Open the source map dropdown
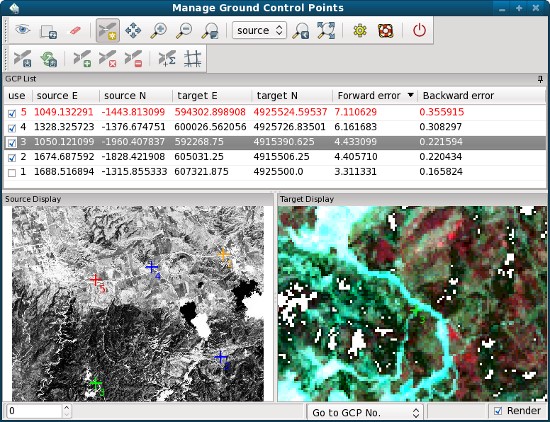The width and height of the screenshot is (550, 422). point(259,31)
